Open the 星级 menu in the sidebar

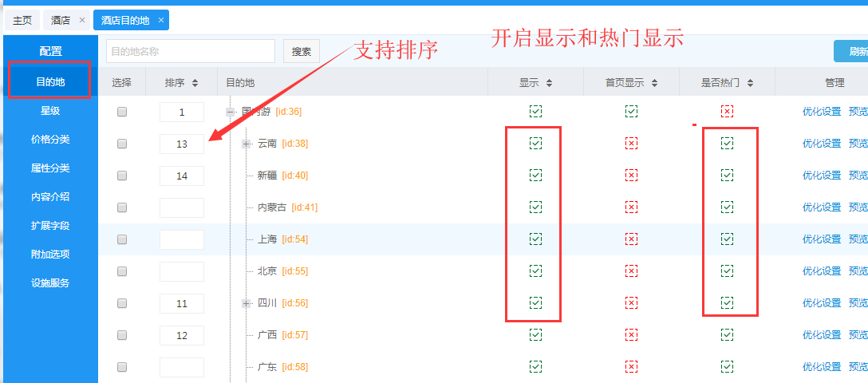pos(50,110)
